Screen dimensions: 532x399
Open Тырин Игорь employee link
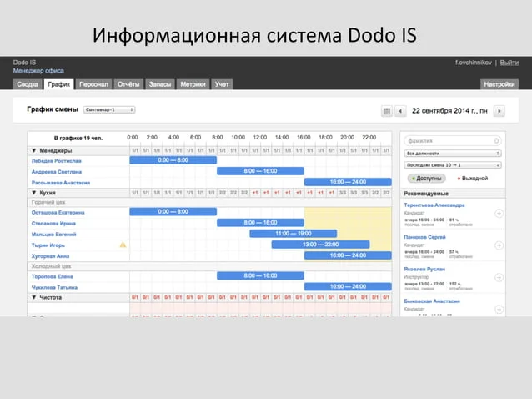48,245
